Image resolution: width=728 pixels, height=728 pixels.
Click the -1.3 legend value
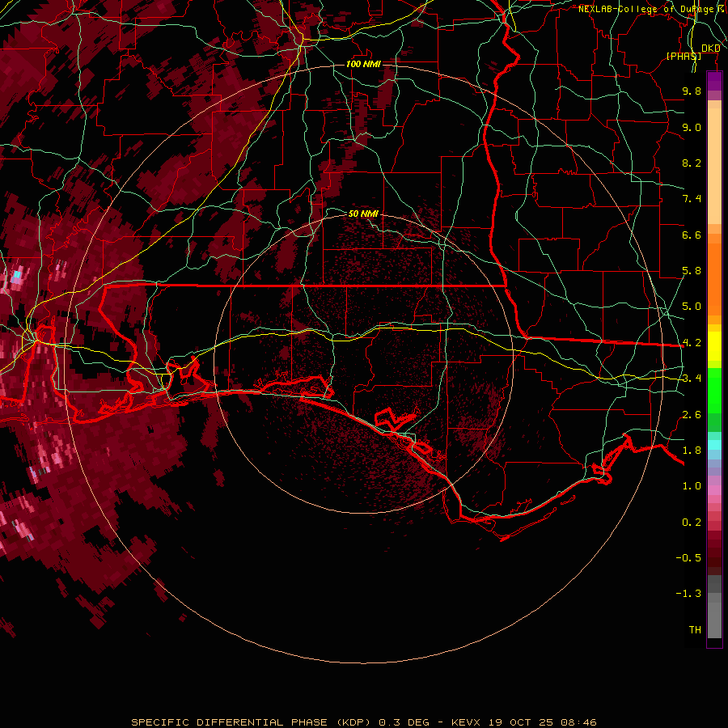pyautogui.click(x=688, y=594)
